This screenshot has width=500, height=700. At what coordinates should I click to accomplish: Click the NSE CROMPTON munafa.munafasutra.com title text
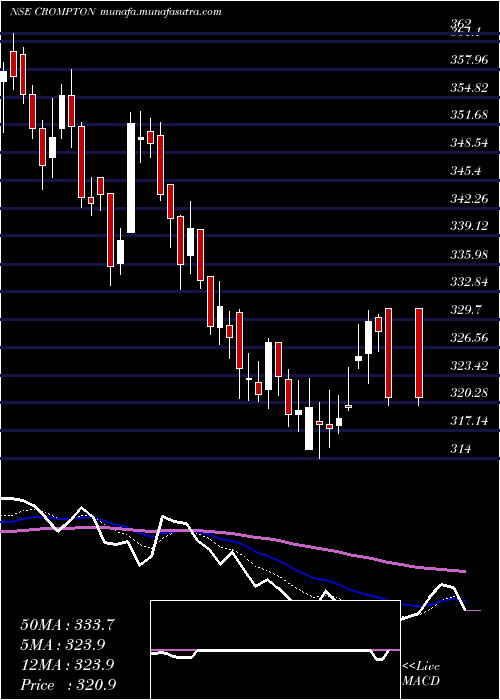116,12
